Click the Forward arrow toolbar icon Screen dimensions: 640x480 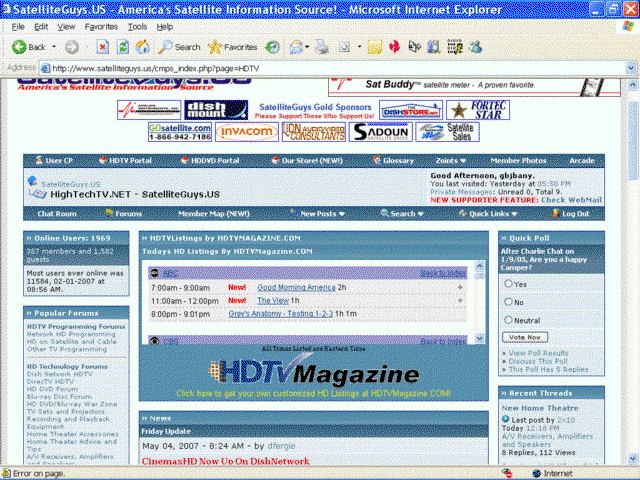(x=72, y=47)
